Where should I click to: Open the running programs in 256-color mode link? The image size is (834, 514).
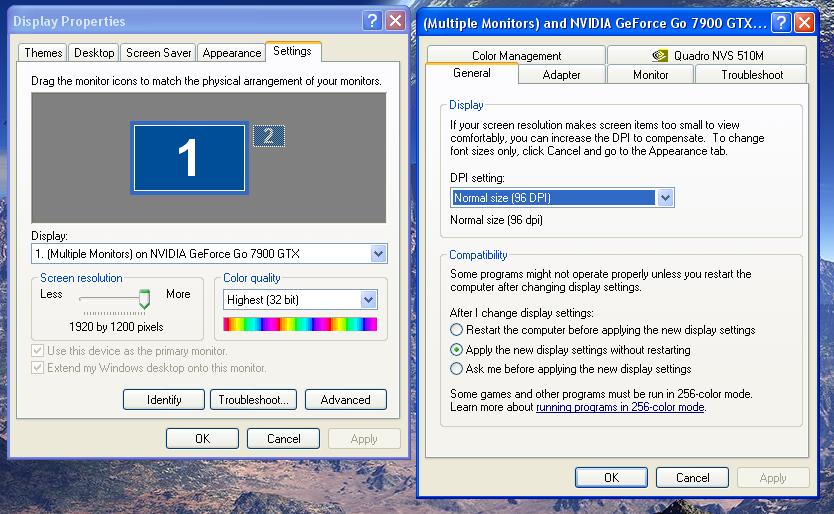coord(620,407)
